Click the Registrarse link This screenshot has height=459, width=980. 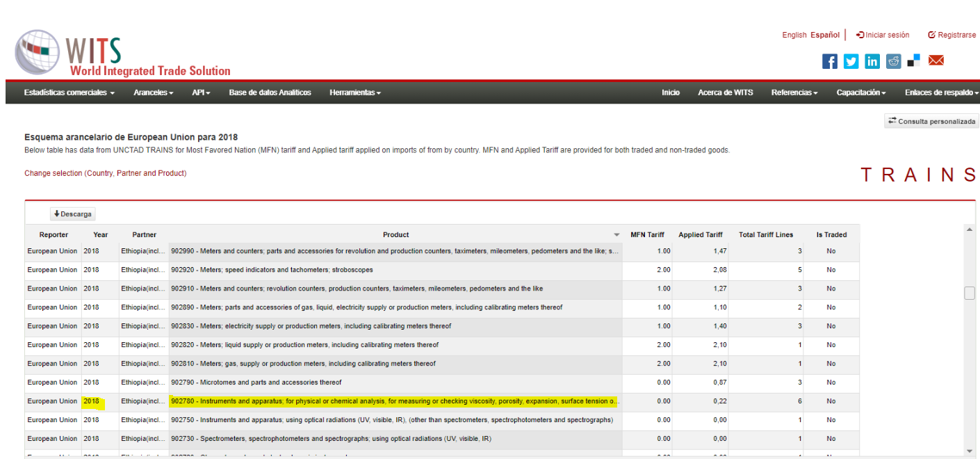[952, 35]
